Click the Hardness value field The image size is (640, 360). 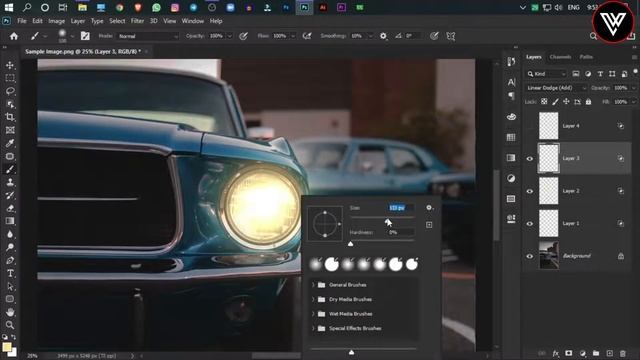coord(401,232)
